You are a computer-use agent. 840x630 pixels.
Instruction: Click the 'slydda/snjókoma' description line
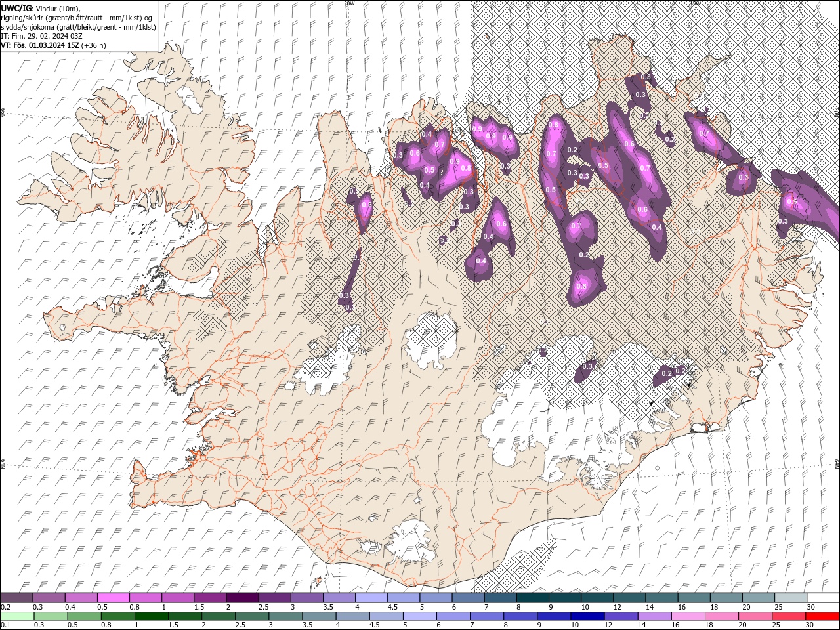tap(78, 27)
